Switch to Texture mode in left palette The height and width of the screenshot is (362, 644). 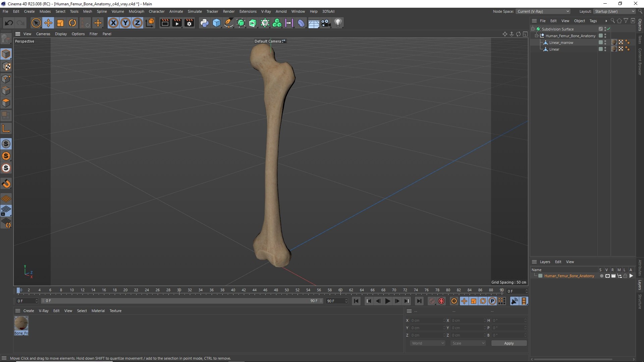[6, 66]
